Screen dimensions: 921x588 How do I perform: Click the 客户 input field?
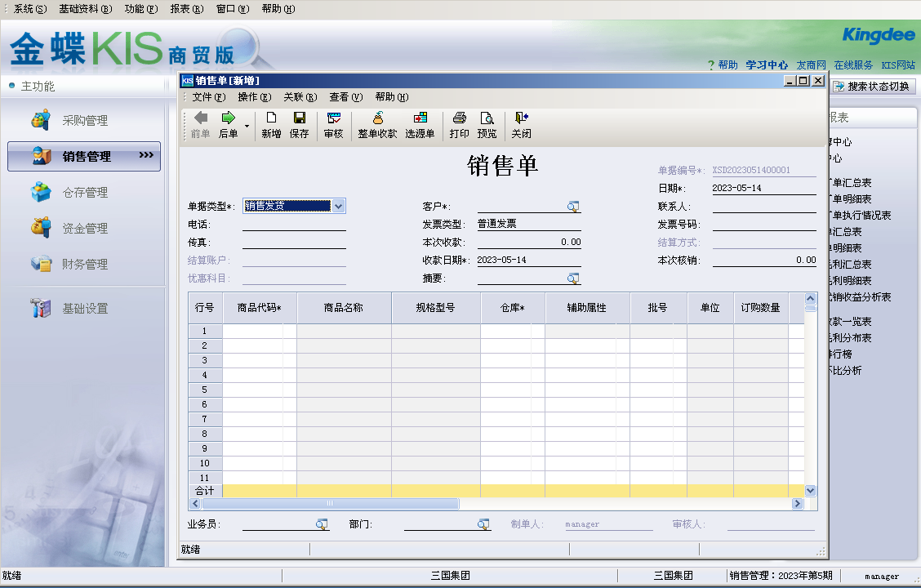click(x=522, y=206)
